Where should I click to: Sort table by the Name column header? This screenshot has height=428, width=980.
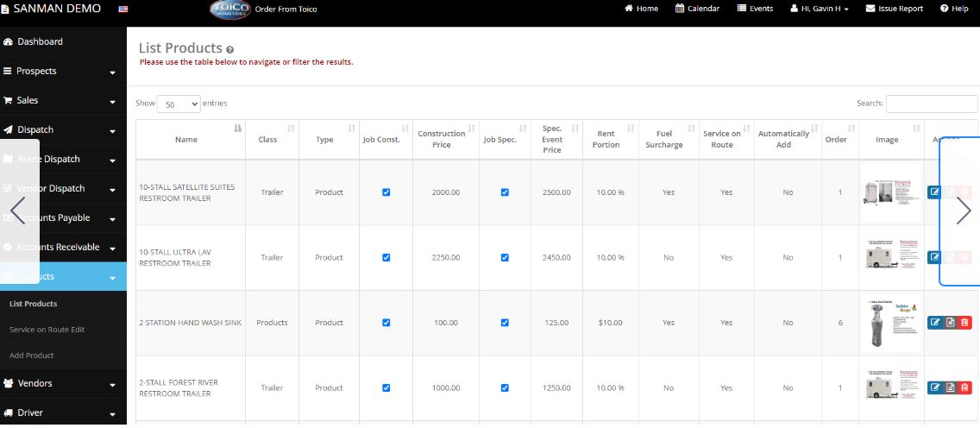(186, 139)
